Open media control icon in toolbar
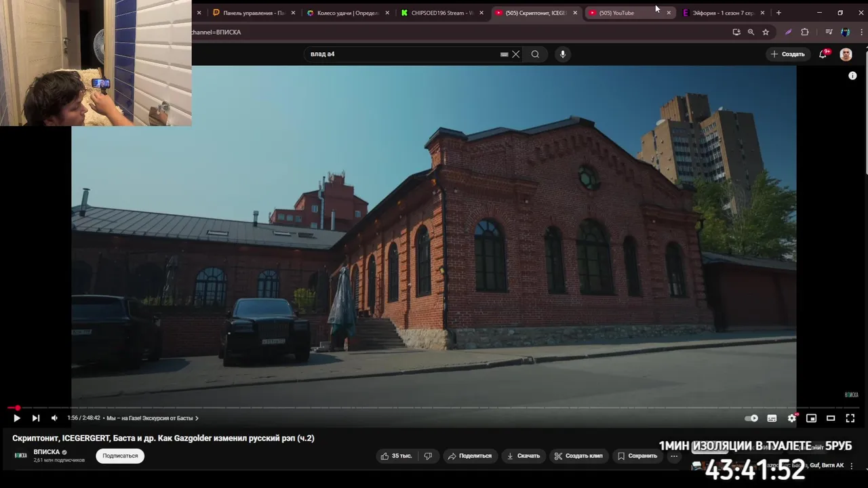Screen dimensions: 868x488 coord(829,32)
